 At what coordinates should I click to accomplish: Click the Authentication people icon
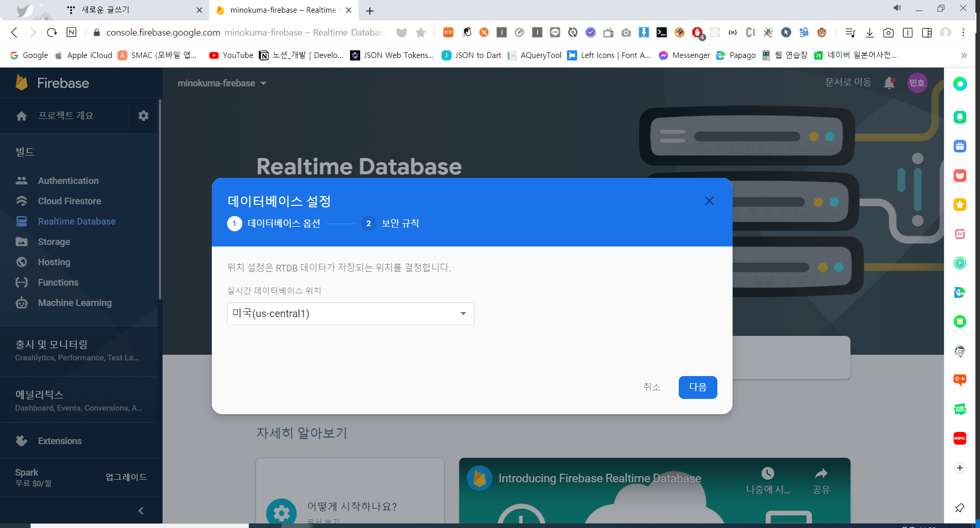coord(21,180)
